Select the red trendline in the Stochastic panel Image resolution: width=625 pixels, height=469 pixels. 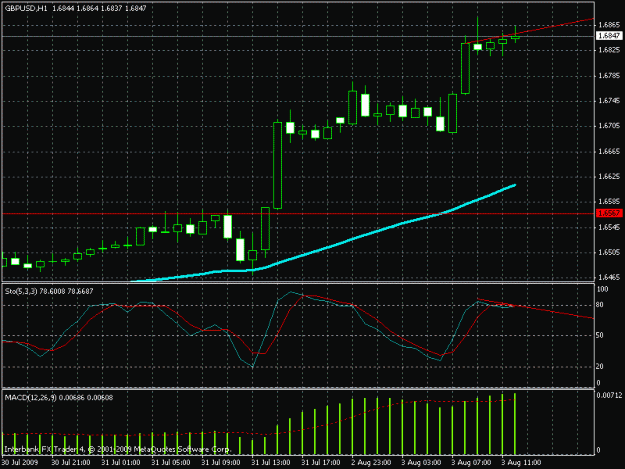coord(536,308)
